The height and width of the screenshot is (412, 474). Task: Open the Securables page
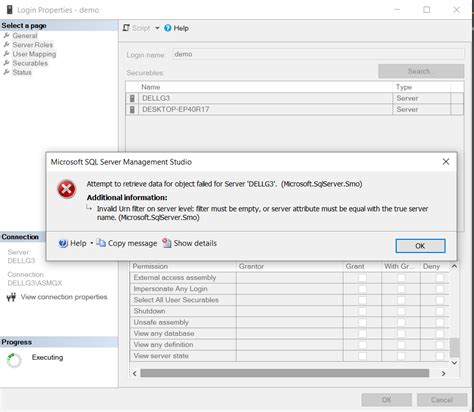[30, 63]
